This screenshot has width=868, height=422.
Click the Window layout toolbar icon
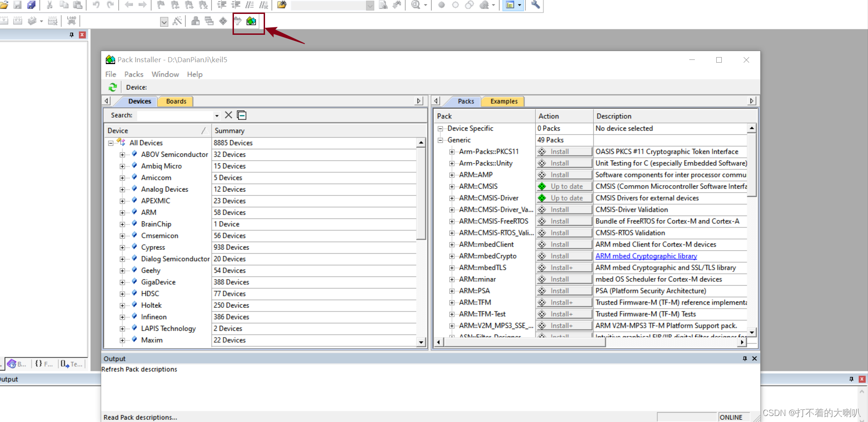pos(510,5)
